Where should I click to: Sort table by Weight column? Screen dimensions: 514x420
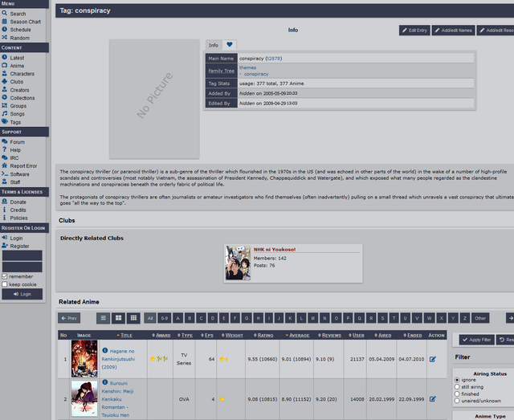tap(232, 335)
